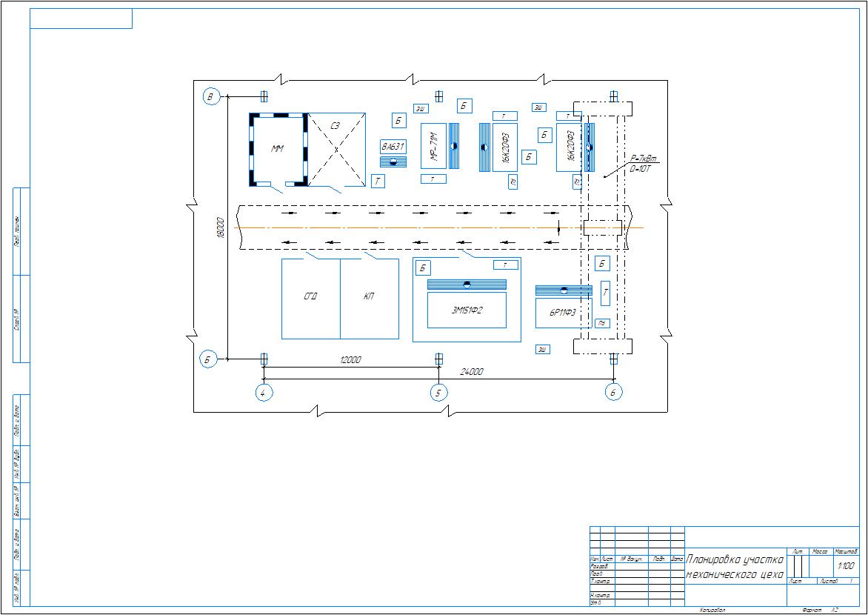Select the 6Р11Ф3 milling machine block
This screenshot has height=615, width=868.
click(563, 313)
